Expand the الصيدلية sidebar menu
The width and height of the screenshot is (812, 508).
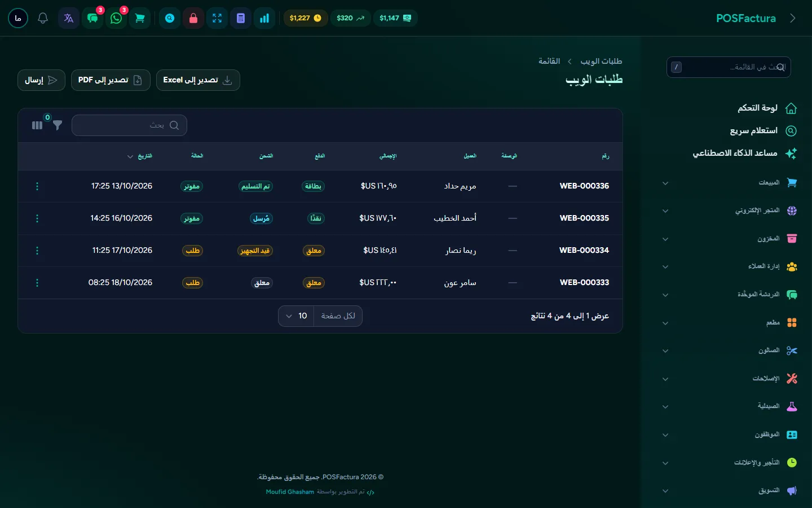(x=729, y=406)
